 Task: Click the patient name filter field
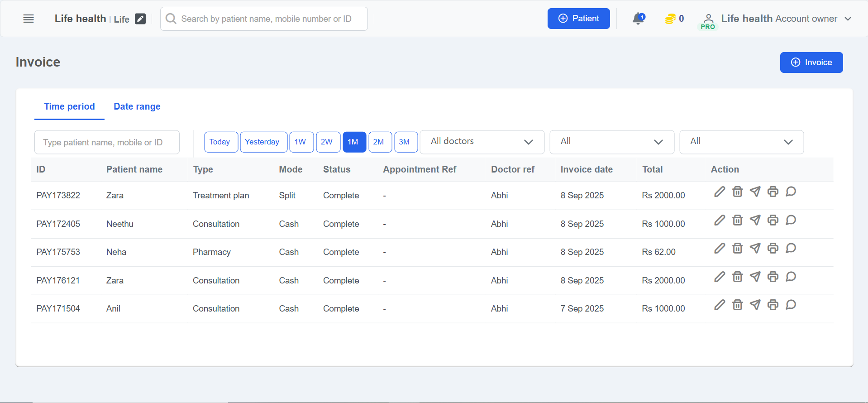coord(107,143)
